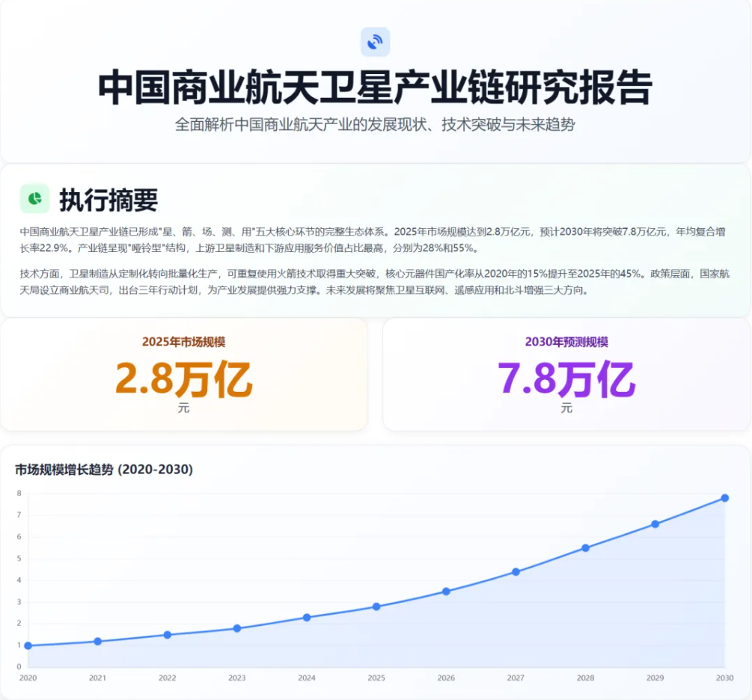752x700 pixels.
Task: Click the 2025年市场规模 card label
Action: pos(183,342)
